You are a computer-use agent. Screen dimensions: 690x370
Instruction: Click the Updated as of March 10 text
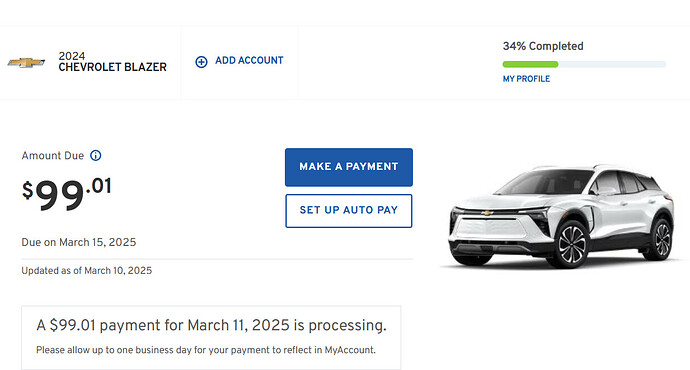[x=87, y=271]
